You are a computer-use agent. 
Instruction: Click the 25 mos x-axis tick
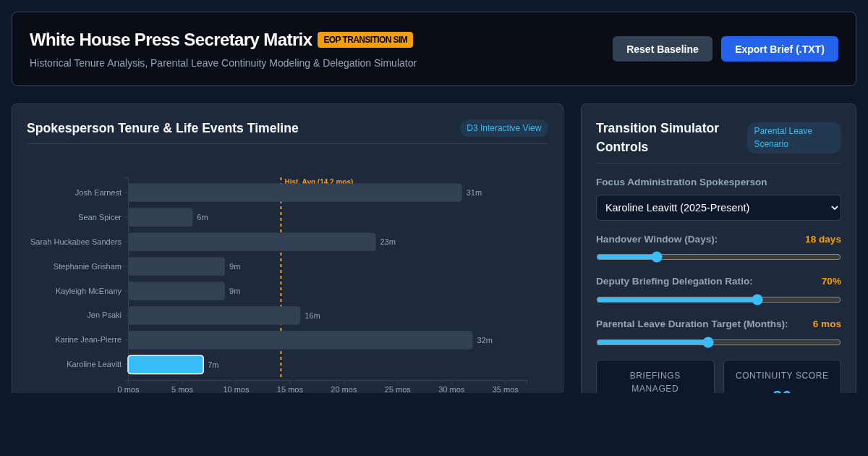tap(398, 389)
